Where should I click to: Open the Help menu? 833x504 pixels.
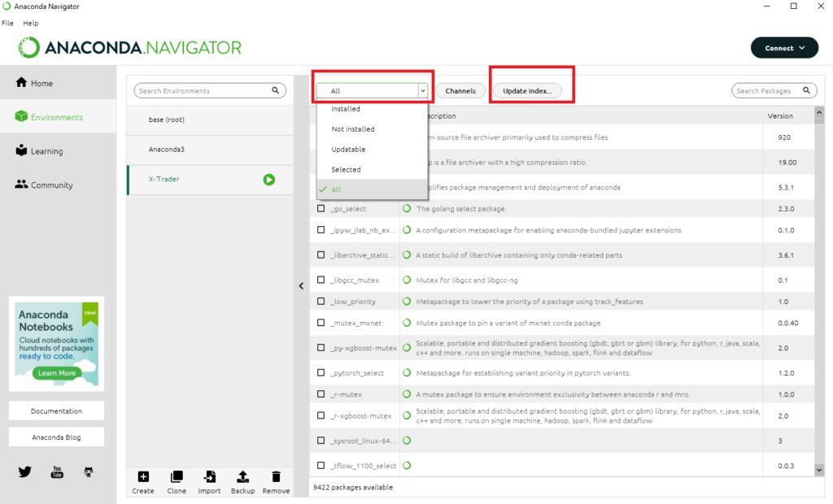click(x=31, y=23)
